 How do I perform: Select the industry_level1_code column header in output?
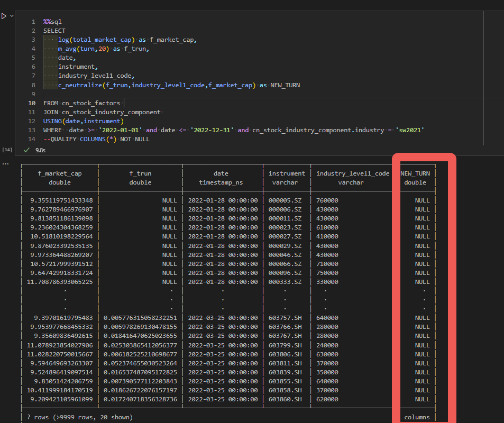click(353, 173)
